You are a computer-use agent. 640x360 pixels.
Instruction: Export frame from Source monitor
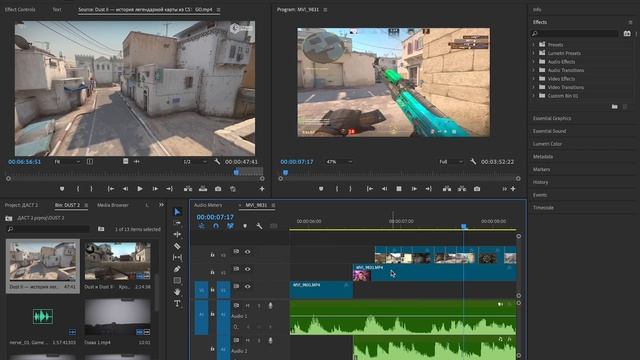click(218, 189)
